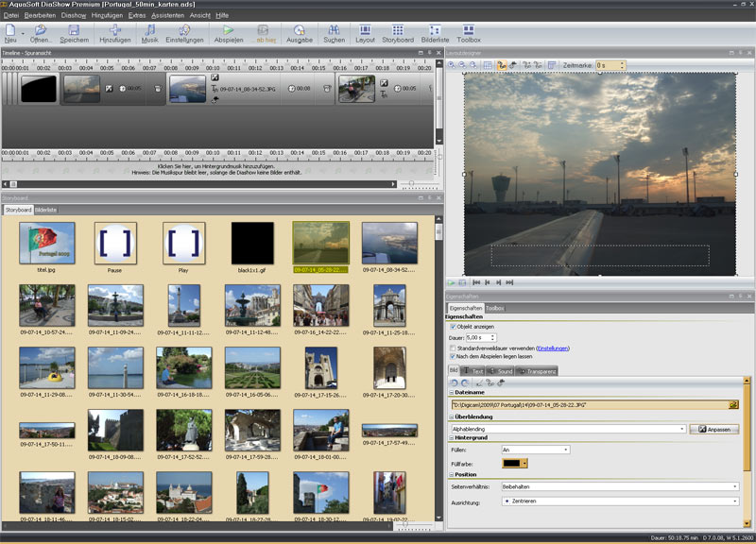Click the Anpassen button
Screen dimensions: 756x544
click(x=714, y=429)
